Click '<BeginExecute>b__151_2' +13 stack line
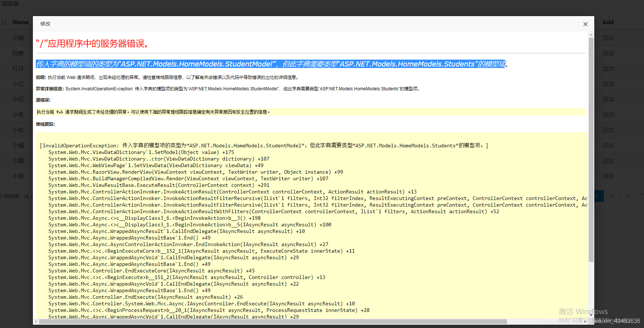This screenshot has width=644, height=328. click(187, 278)
